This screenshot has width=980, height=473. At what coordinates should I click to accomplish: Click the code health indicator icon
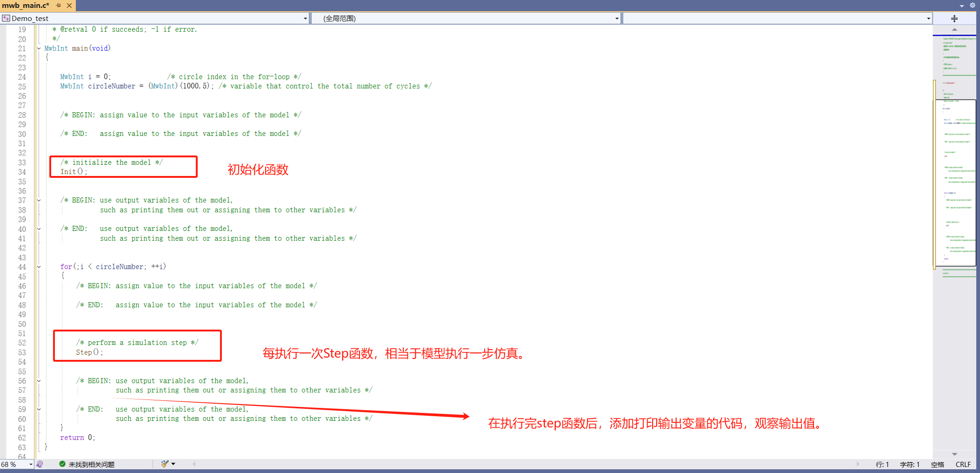tap(40, 464)
